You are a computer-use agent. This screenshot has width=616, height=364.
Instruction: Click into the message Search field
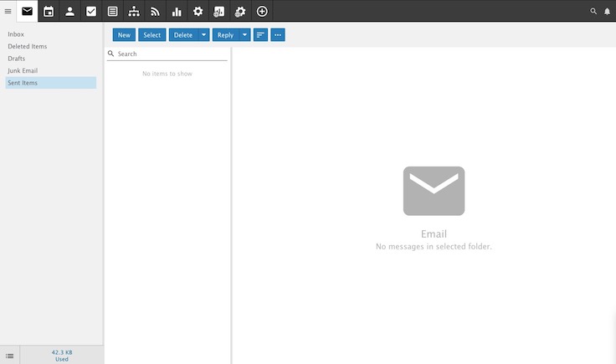172,54
